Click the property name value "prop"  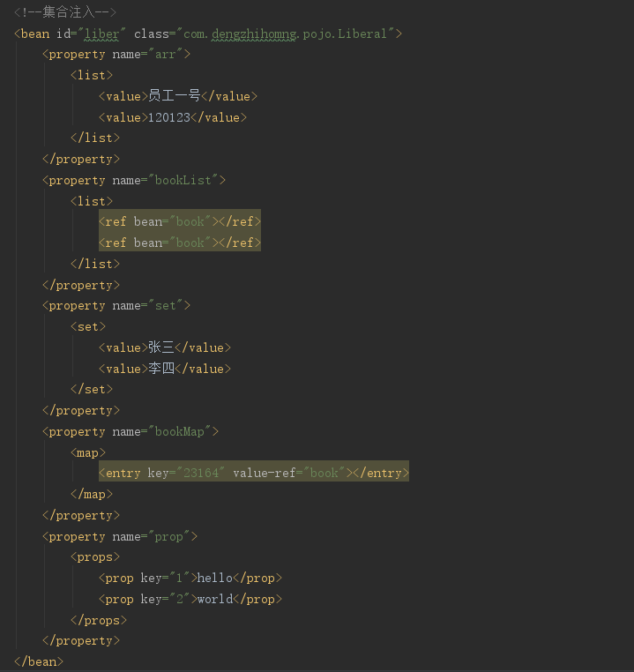[168, 536]
